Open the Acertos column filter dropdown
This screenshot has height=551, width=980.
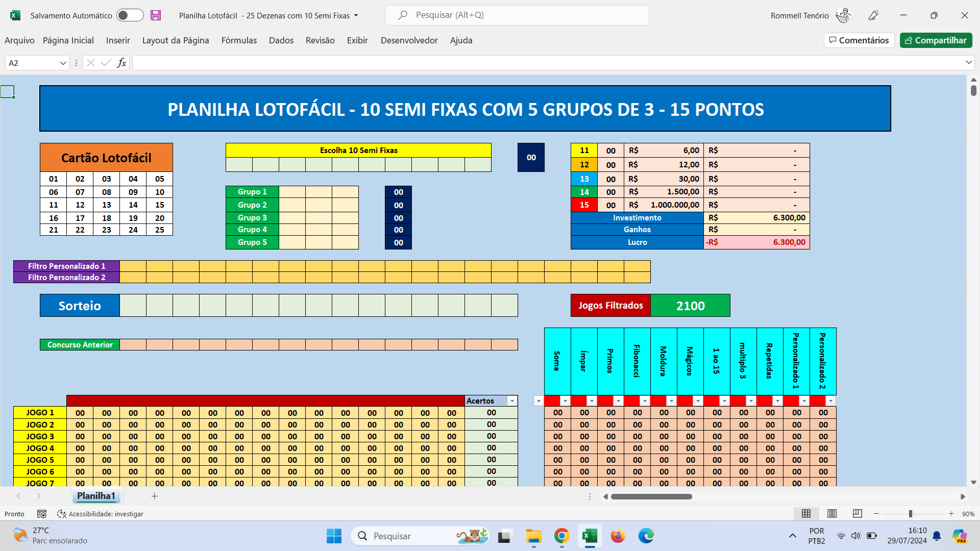[512, 401]
